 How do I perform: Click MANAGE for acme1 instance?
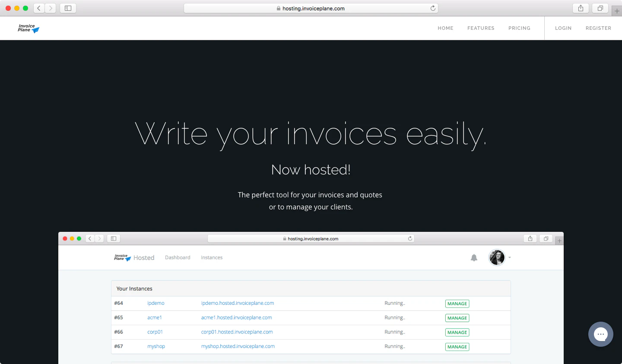click(x=457, y=318)
